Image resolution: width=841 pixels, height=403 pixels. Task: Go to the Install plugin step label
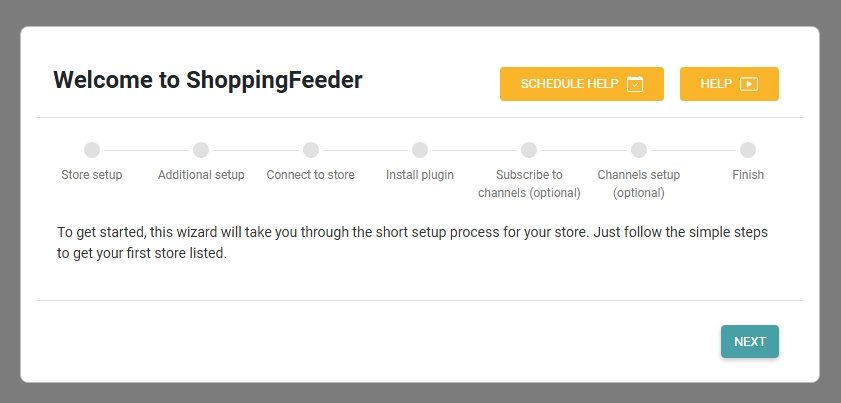pyautogui.click(x=420, y=175)
